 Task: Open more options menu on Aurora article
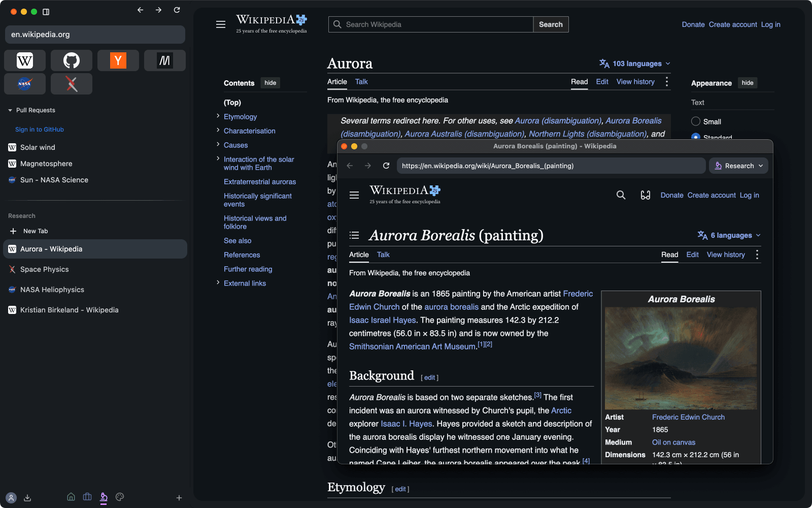pyautogui.click(x=666, y=82)
